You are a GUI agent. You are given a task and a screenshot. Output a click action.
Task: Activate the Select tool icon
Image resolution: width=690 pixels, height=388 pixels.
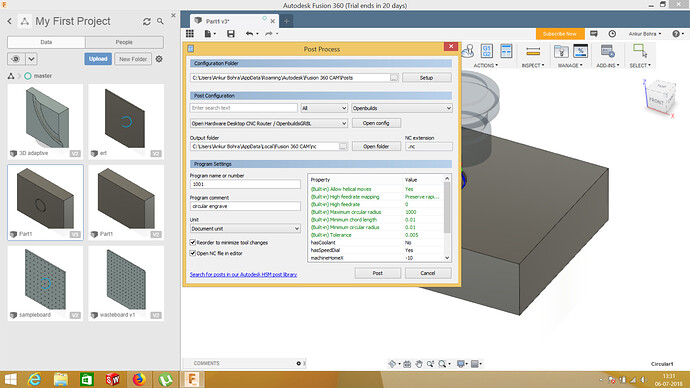click(640, 51)
